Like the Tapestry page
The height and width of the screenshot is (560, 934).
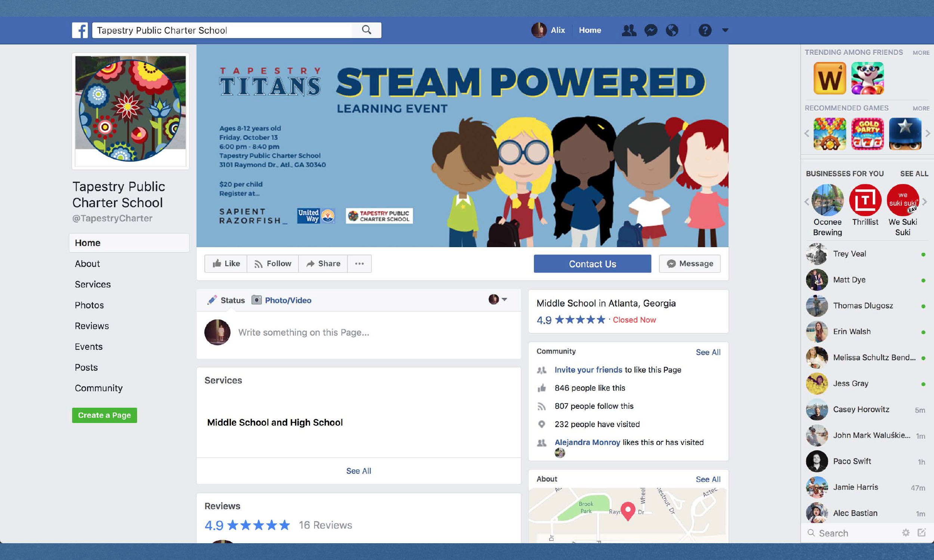coord(226,264)
